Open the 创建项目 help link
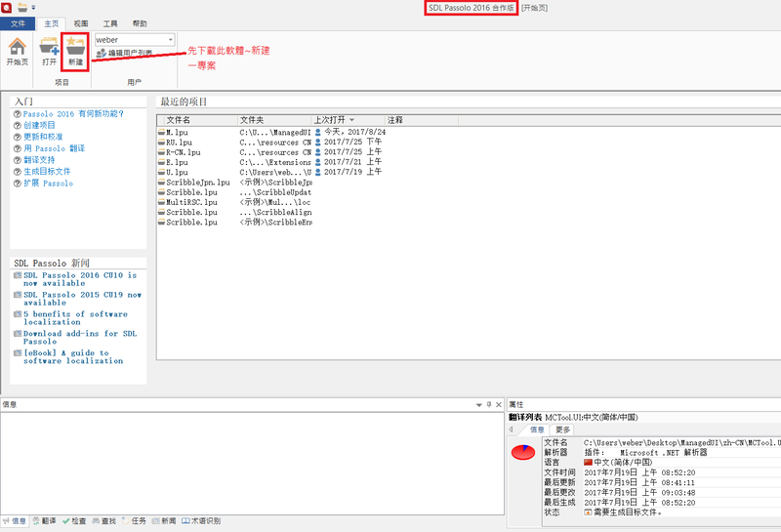 pos(42,125)
